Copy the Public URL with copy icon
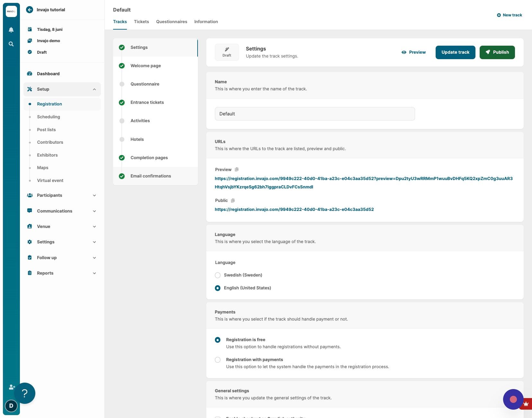This screenshot has width=532, height=418. coord(233,200)
